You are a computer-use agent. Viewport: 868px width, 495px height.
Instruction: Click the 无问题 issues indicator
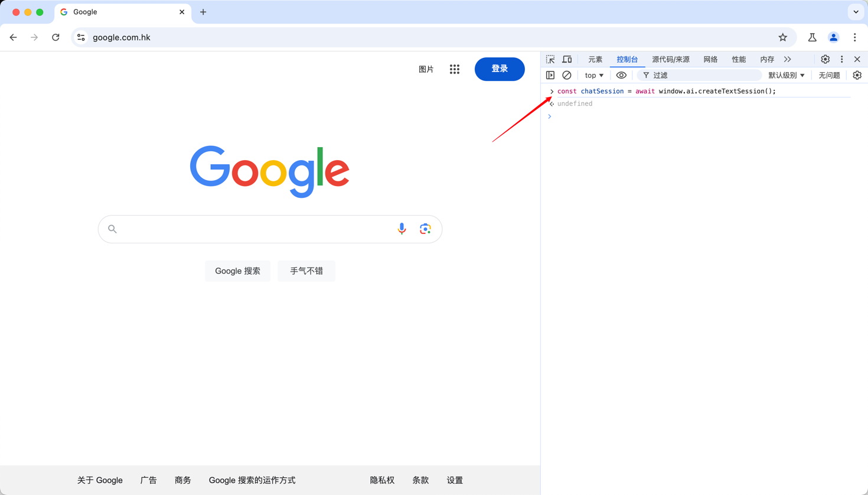[829, 75]
